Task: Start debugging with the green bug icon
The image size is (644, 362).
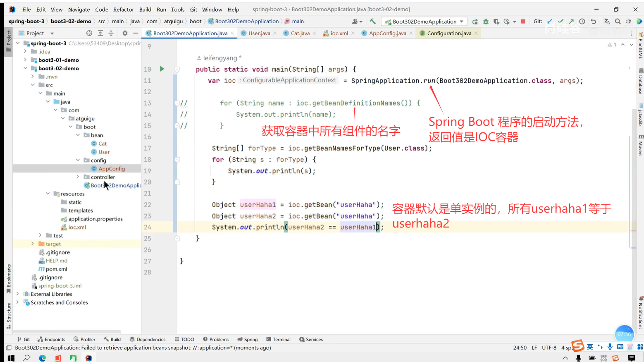Action: click(486, 22)
